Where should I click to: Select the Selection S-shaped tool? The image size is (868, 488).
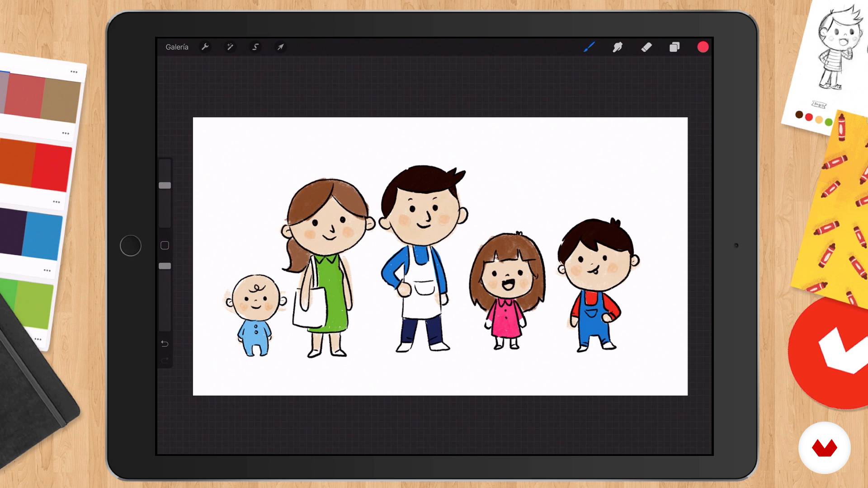click(255, 47)
